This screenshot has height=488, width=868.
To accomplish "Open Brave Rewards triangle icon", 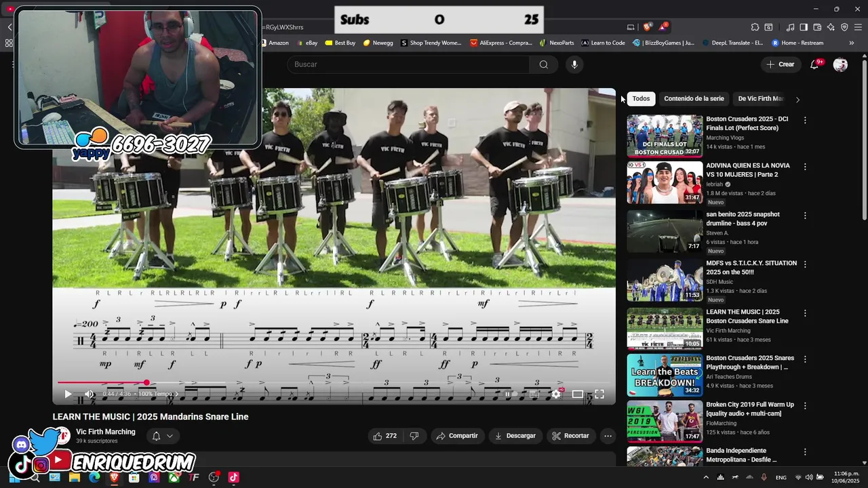I will click(663, 27).
